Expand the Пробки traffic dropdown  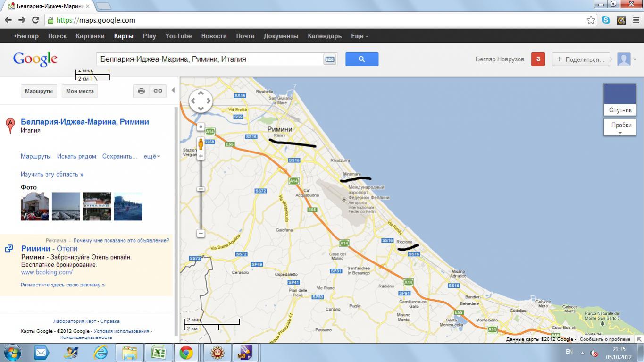click(x=621, y=127)
